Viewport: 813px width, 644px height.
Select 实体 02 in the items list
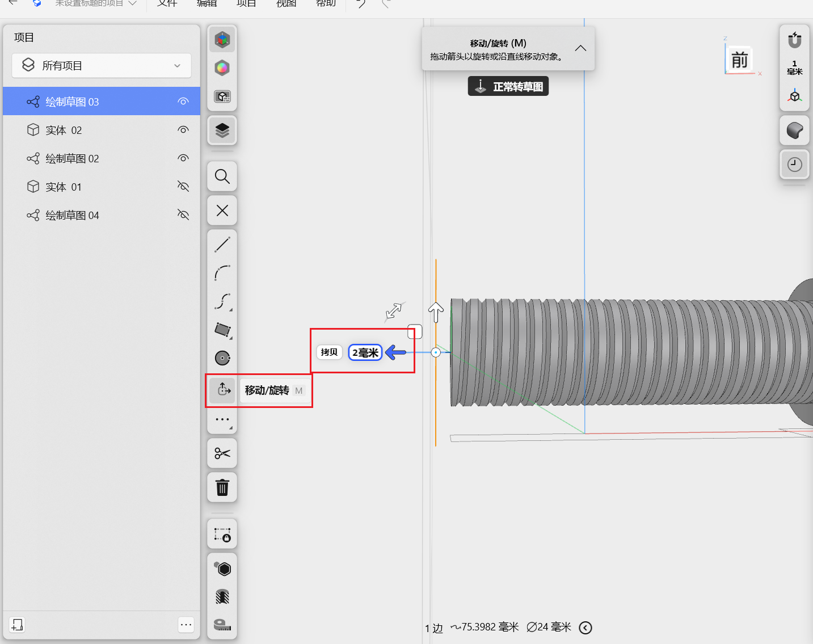(102, 130)
